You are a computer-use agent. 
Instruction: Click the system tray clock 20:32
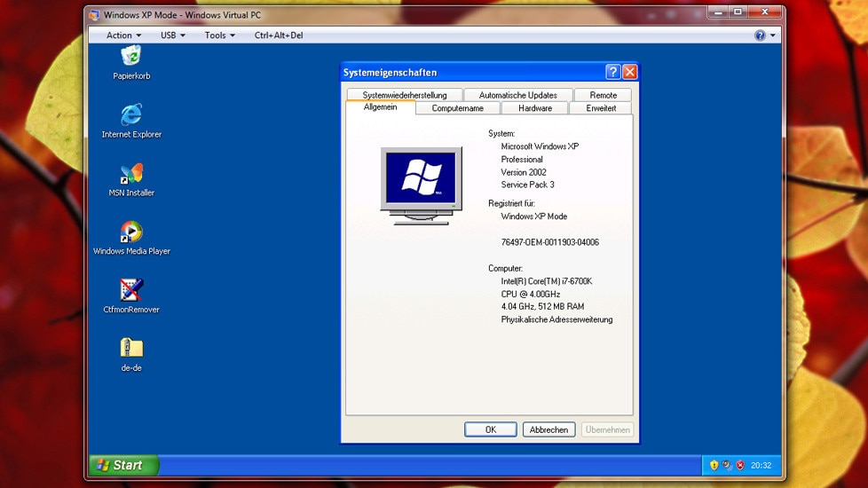(761, 465)
